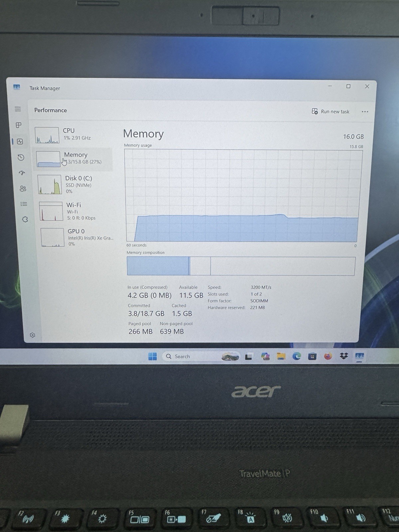The width and height of the screenshot is (399, 532).
Task: Click the "266 MB" paged pool value
Action: pyautogui.click(x=141, y=332)
